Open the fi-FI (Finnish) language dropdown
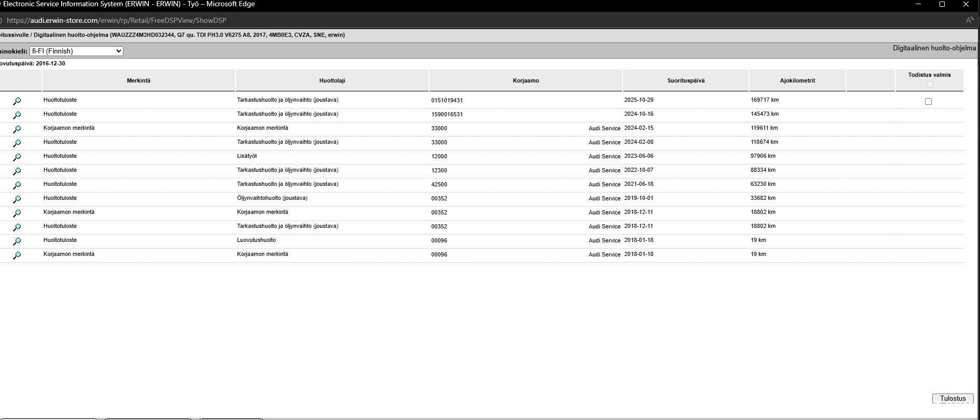This screenshot has width=980, height=420. click(76, 51)
